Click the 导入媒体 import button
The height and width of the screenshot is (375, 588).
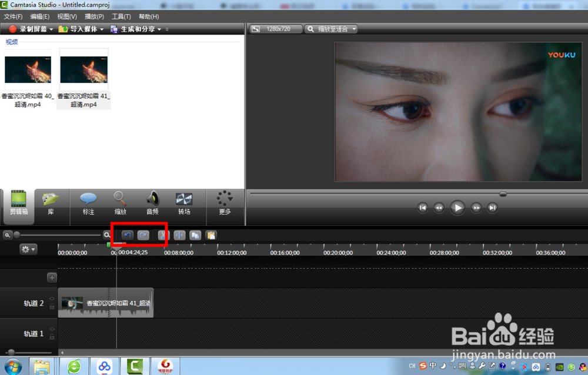coord(78,29)
